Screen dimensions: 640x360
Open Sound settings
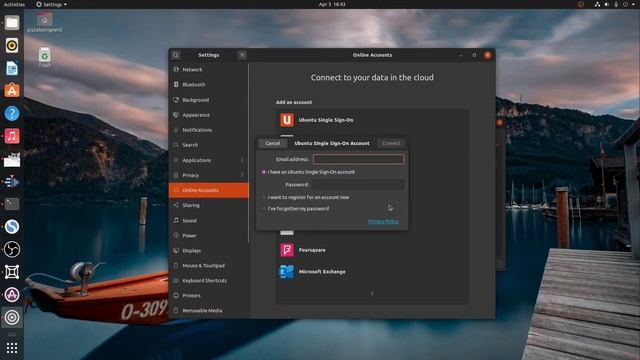coord(209,220)
